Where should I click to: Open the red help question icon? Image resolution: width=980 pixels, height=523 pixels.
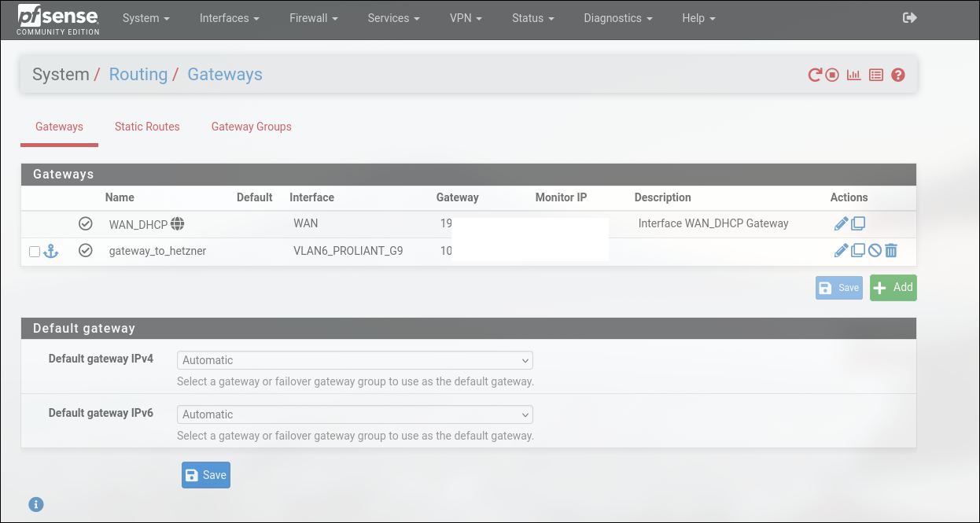coord(898,76)
